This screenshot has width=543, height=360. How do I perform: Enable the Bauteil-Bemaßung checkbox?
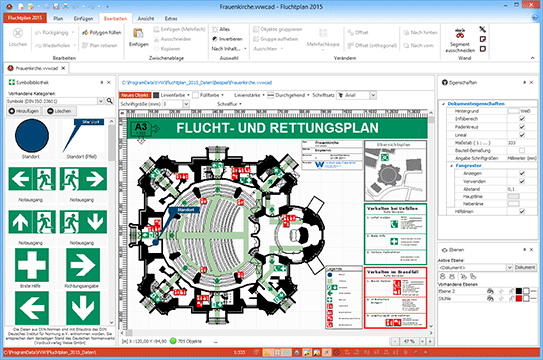pos(522,150)
